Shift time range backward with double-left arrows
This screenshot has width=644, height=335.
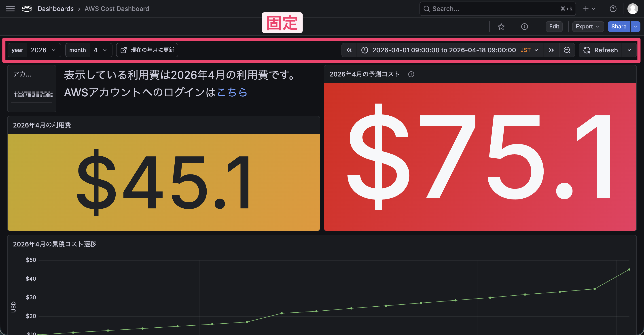pyautogui.click(x=349, y=50)
